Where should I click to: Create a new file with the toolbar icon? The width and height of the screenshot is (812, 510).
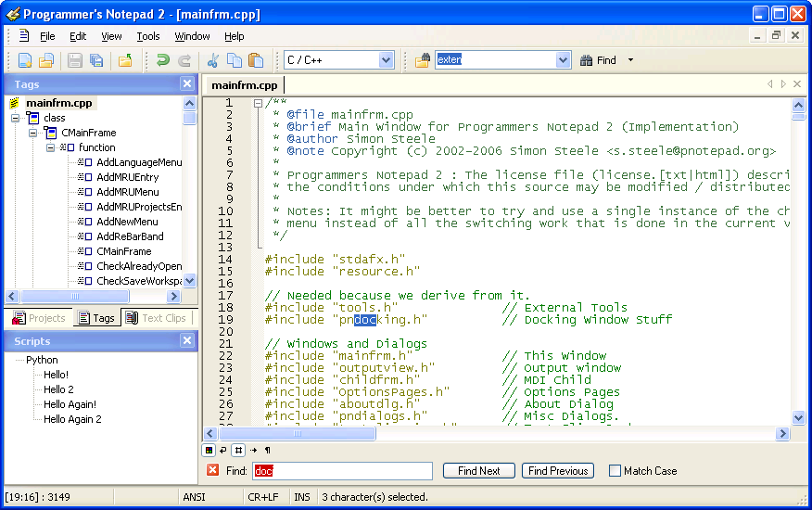[x=25, y=60]
